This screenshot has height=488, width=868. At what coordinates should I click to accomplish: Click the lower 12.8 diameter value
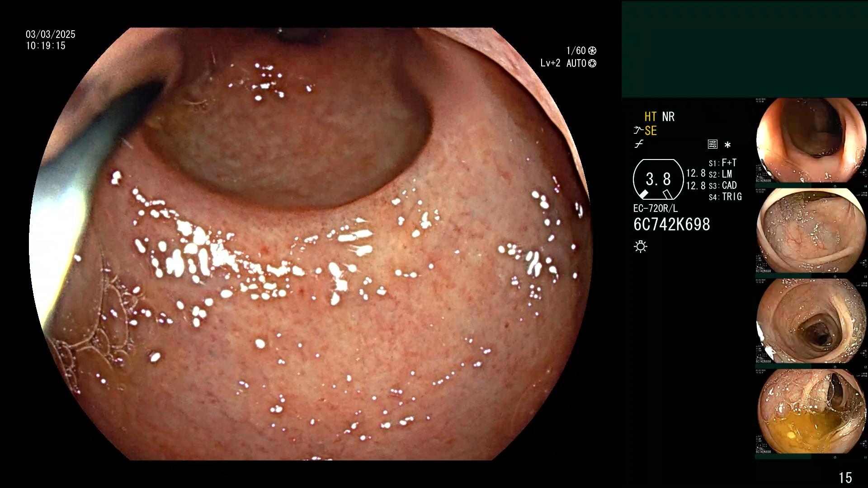[696, 185]
